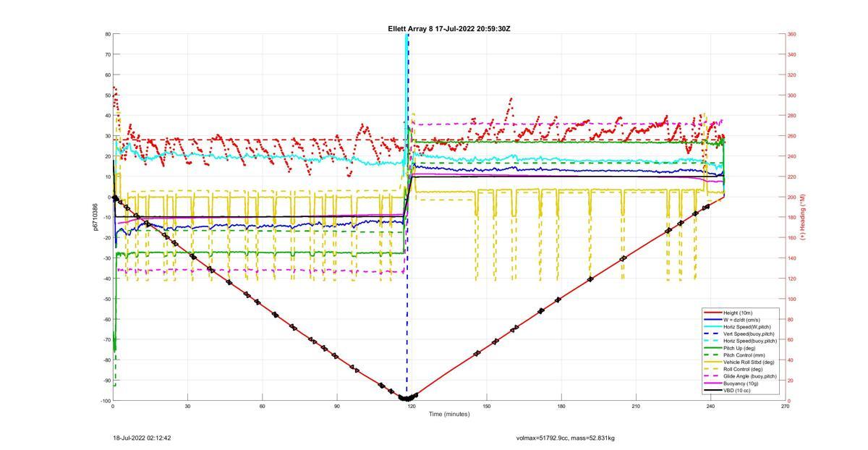Image resolution: width=868 pixels, height=450 pixels.
Task: Click the right y-axis tick label '100'
Action: pyautogui.click(x=792, y=299)
